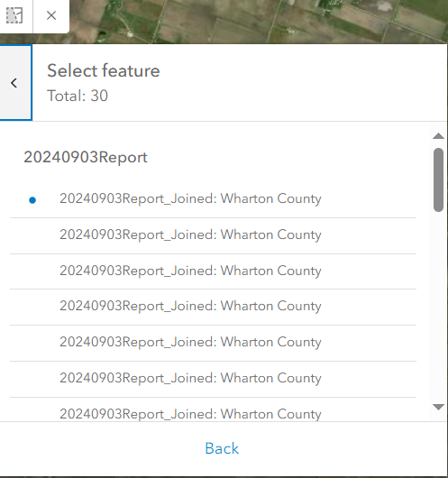Click the Total: 30 count text

tap(78, 96)
